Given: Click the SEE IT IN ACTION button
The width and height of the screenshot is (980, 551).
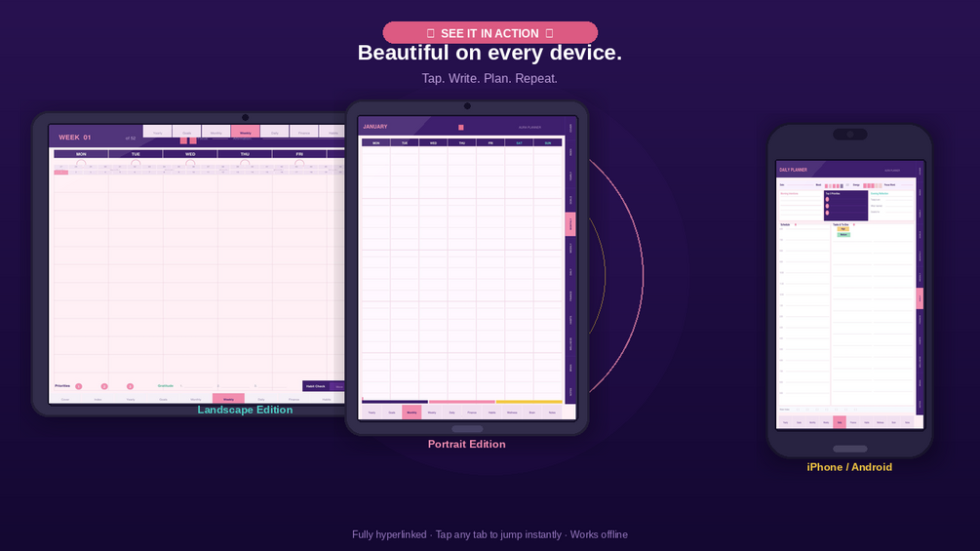Looking at the screenshot, I should 490,33.
